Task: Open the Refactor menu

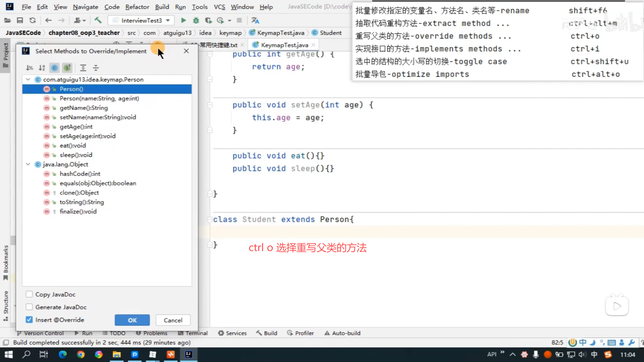Action: (137, 7)
